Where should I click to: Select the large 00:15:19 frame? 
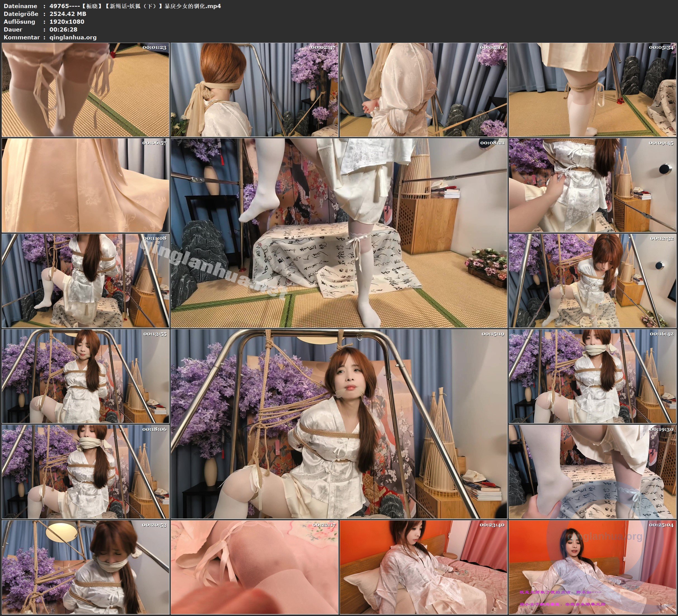[339, 424]
